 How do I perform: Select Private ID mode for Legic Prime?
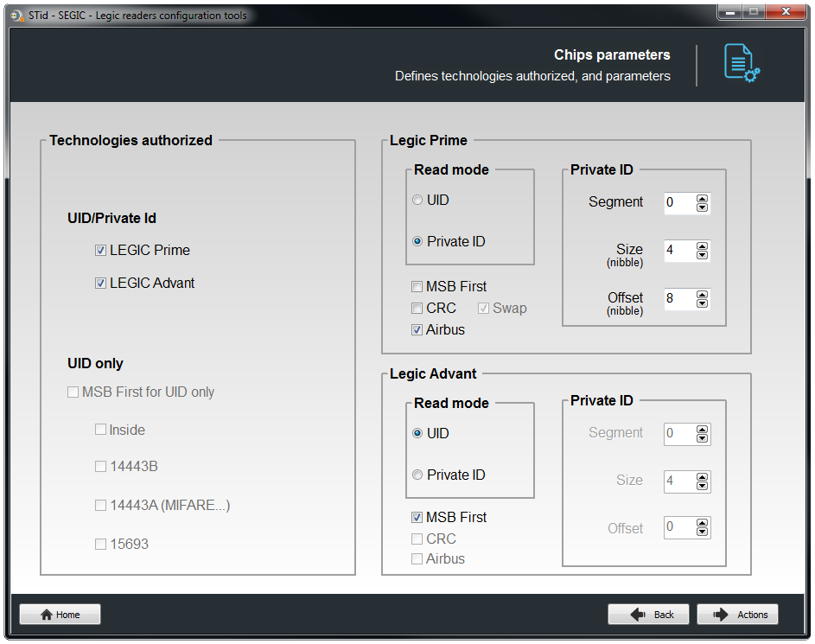point(417,242)
